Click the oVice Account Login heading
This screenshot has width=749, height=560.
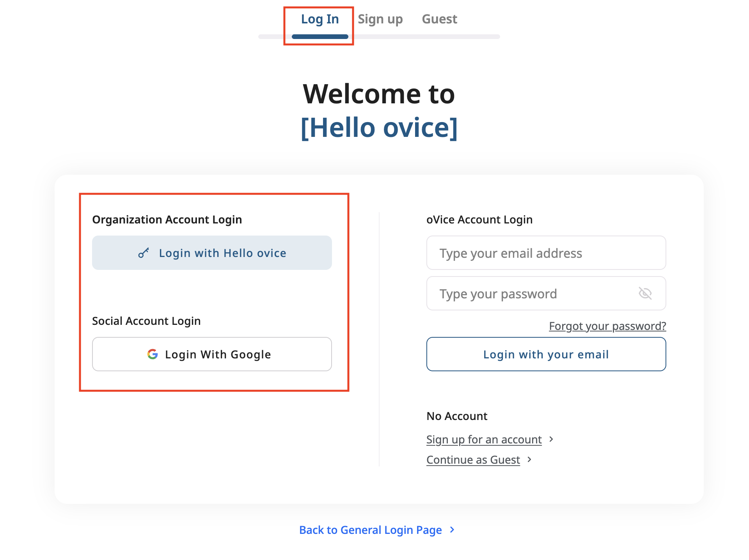pyautogui.click(x=479, y=220)
